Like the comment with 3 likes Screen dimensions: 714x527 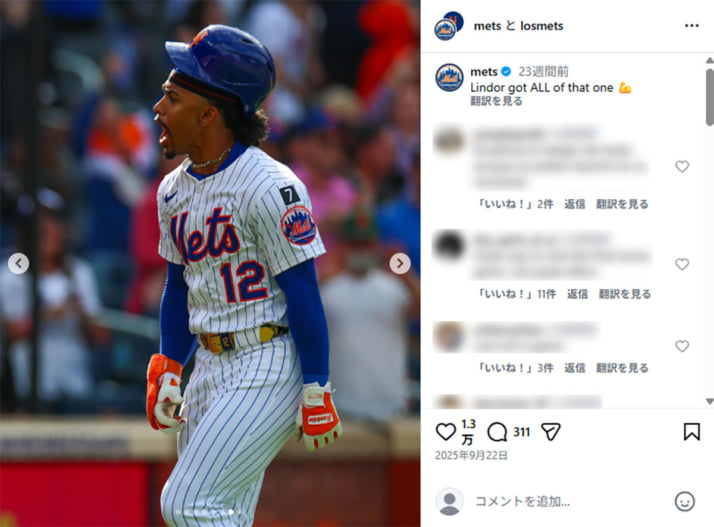point(682,346)
